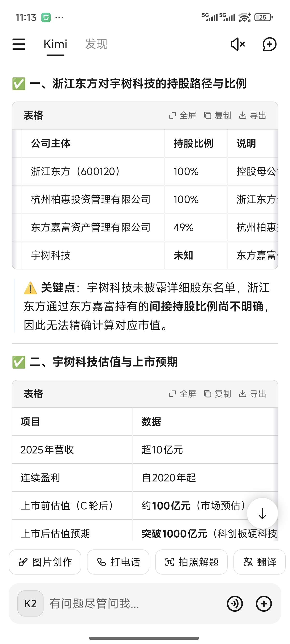Tap the 打电话 shortcut
The width and height of the screenshot is (290, 644).
(x=118, y=562)
